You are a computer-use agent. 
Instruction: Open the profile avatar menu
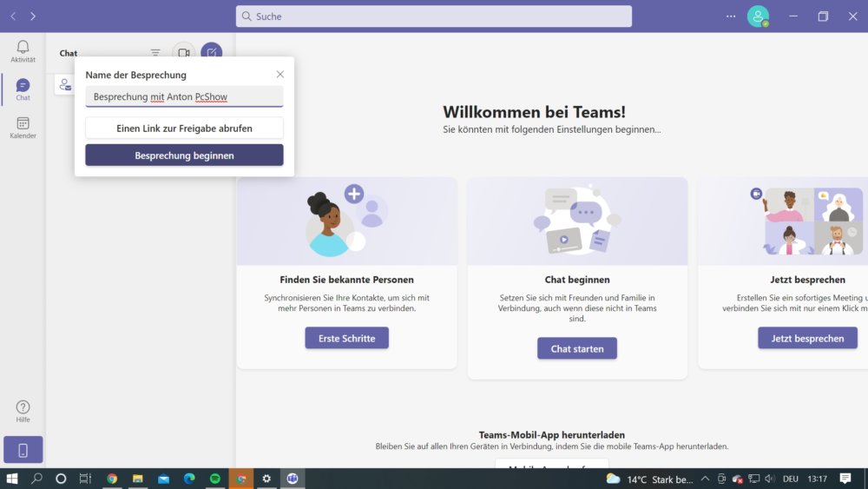[x=758, y=16]
